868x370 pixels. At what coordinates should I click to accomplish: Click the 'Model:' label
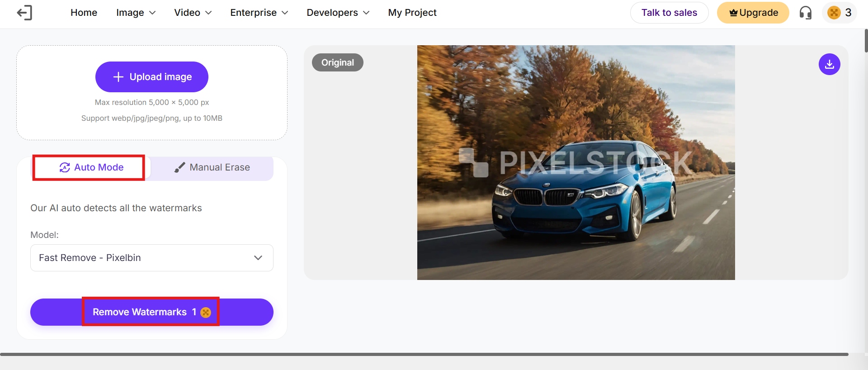click(44, 235)
